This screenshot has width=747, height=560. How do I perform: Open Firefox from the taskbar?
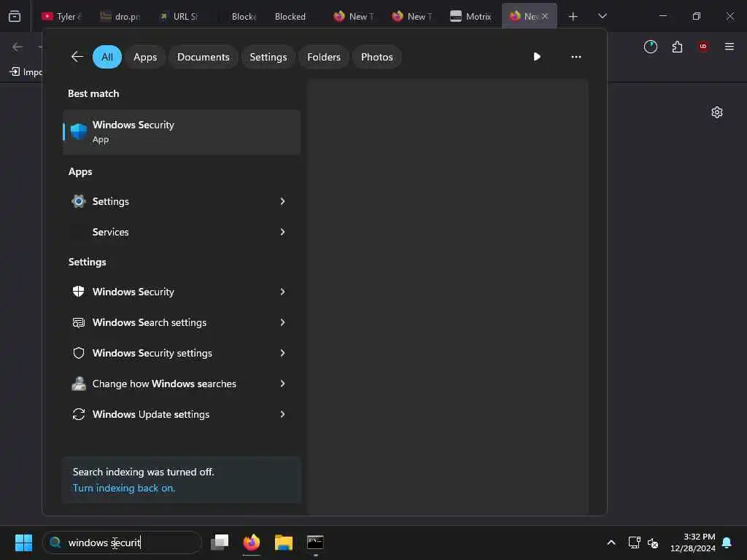pos(252,542)
